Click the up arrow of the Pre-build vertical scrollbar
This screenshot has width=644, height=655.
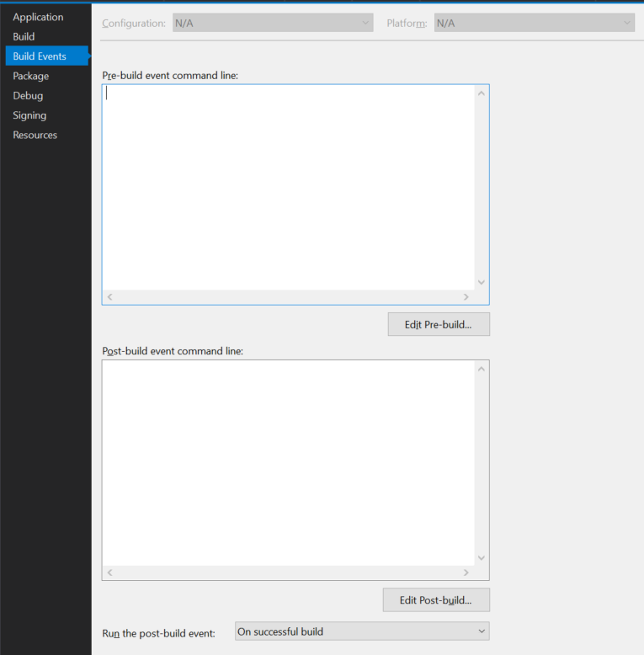pyautogui.click(x=482, y=93)
